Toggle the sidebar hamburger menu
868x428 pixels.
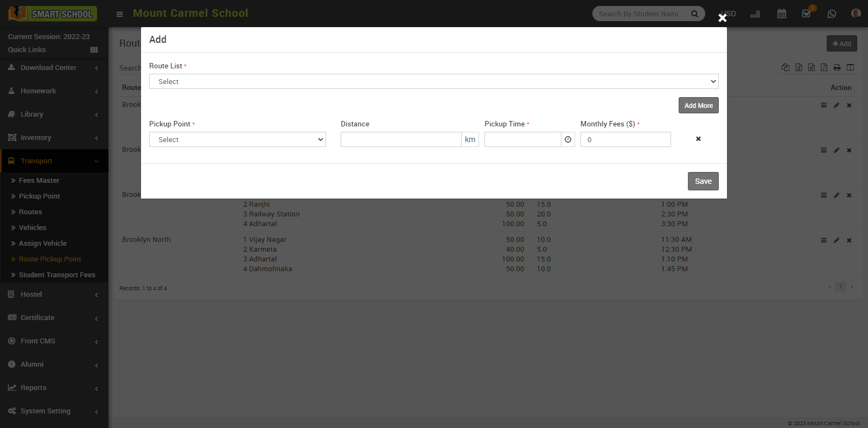click(120, 14)
